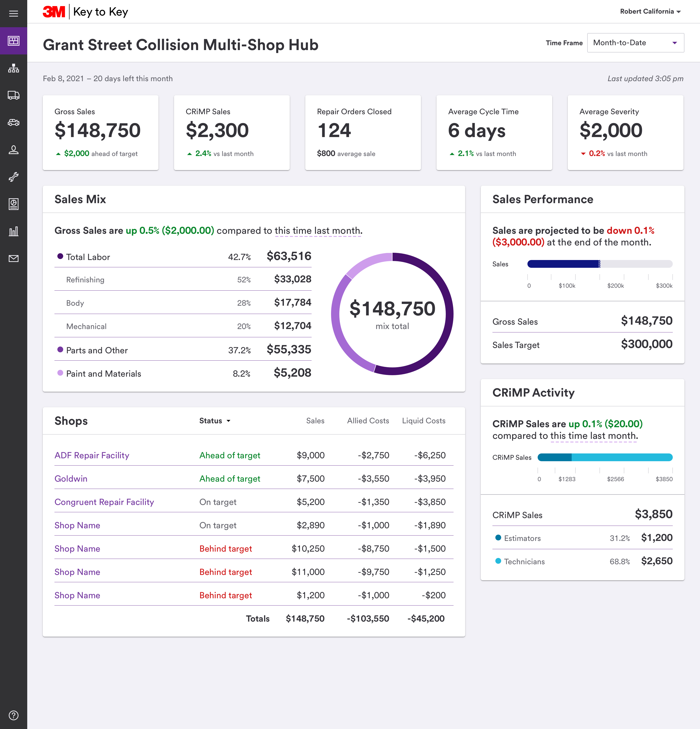The image size is (700, 729).
Task: Open the vehicles car sidebar icon
Action: pyautogui.click(x=13, y=122)
